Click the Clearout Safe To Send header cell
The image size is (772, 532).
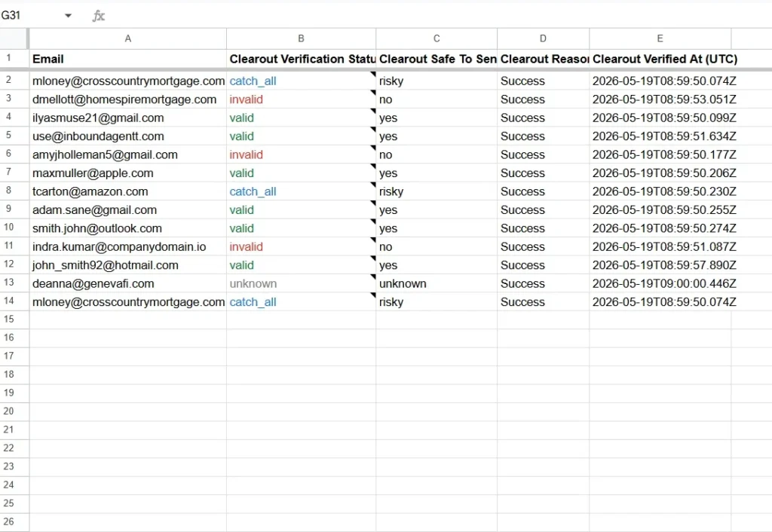437,59
